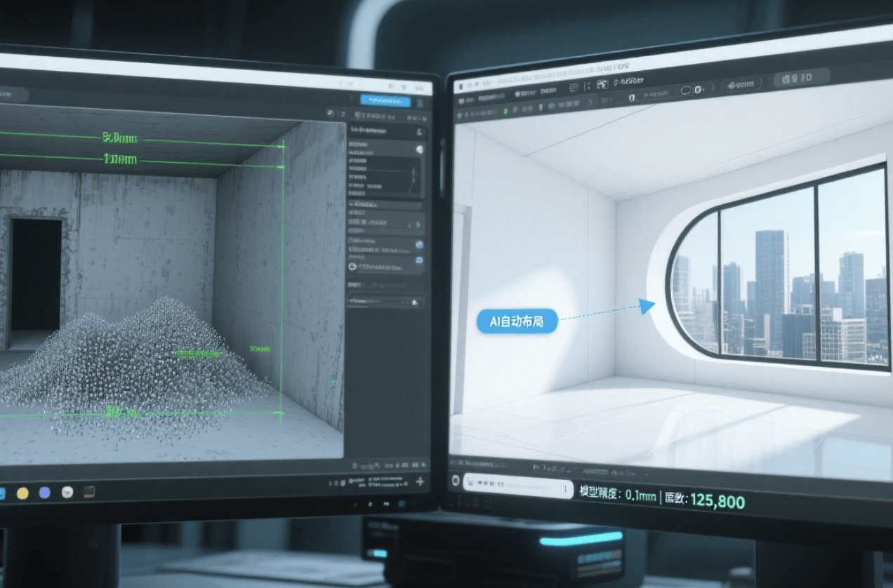Click the round icon left of bottom search field
The width and height of the screenshot is (893, 588).
tap(456, 481)
